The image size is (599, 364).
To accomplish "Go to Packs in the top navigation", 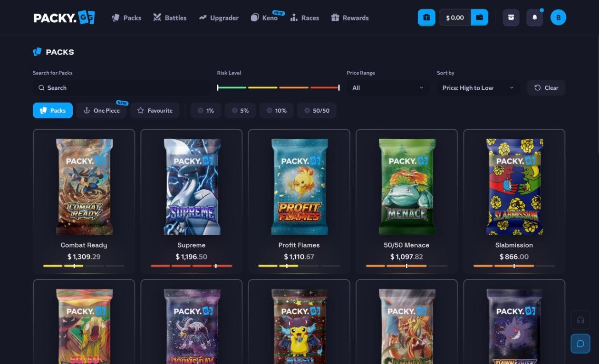I will (126, 18).
